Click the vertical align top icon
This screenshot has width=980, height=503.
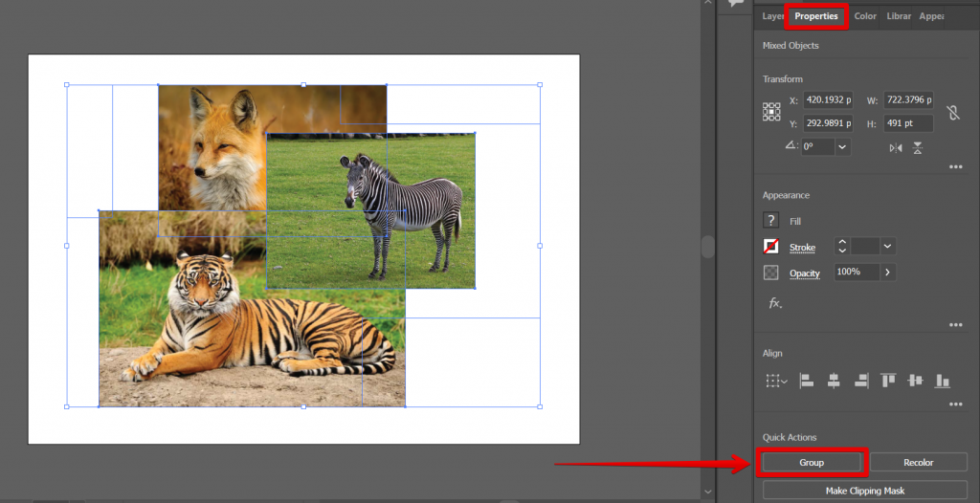tap(888, 381)
